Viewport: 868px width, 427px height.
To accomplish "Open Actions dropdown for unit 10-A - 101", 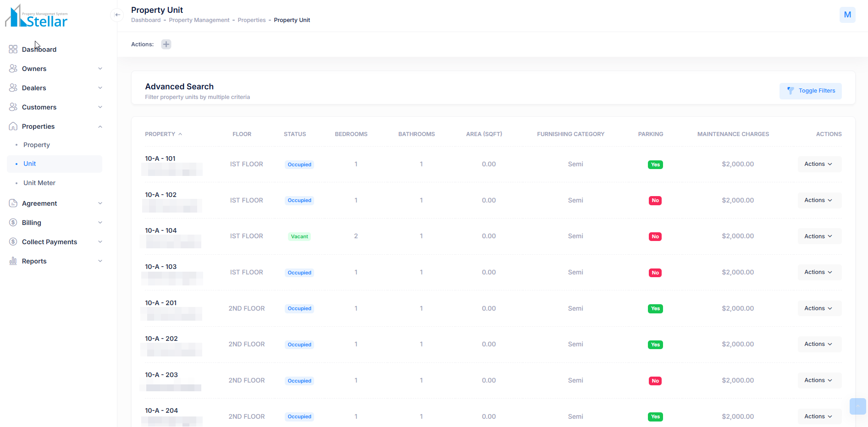I will pyautogui.click(x=818, y=164).
